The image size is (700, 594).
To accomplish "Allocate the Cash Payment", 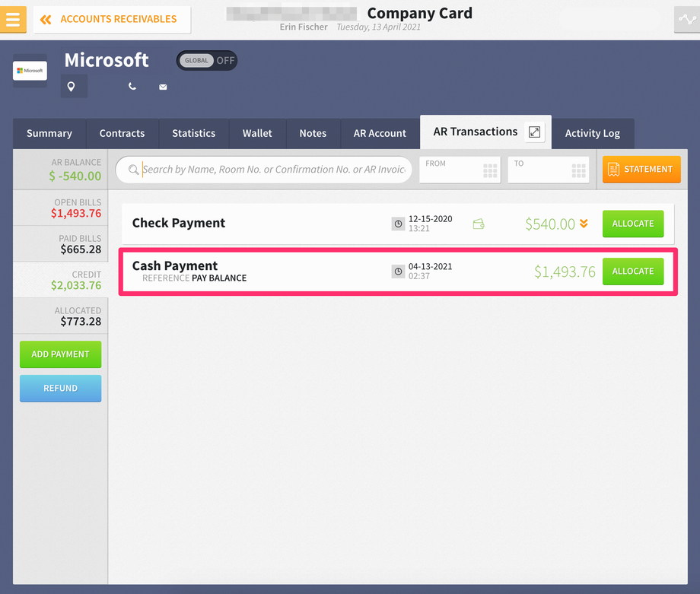I will [633, 272].
